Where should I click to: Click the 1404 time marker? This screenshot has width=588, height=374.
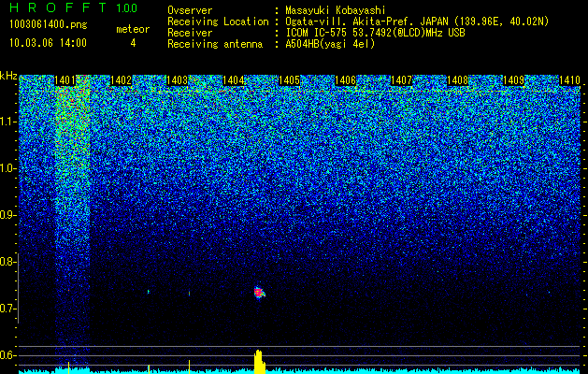coord(234,80)
